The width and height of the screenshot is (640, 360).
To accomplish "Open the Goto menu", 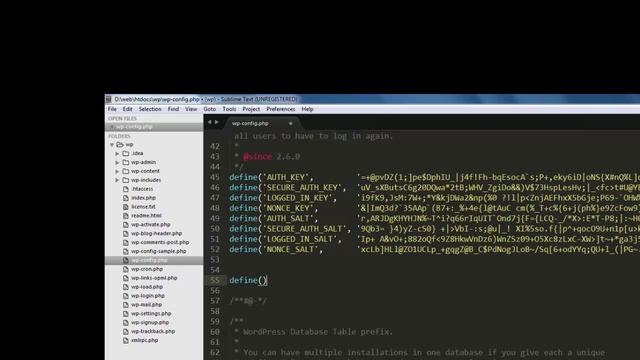I will pos(209,109).
